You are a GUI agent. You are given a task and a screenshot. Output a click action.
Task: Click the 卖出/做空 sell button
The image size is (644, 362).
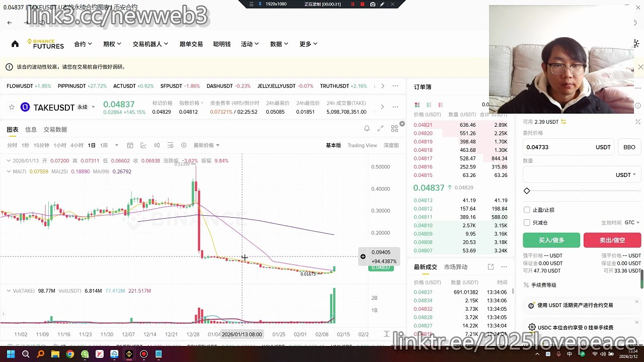612,240
